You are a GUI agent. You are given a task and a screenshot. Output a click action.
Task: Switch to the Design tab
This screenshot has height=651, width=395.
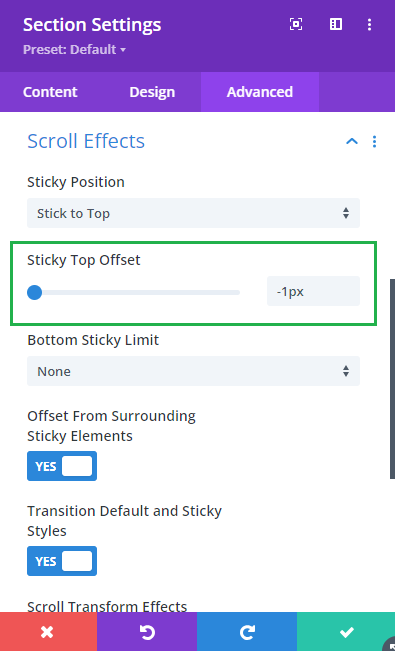[x=152, y=92]
